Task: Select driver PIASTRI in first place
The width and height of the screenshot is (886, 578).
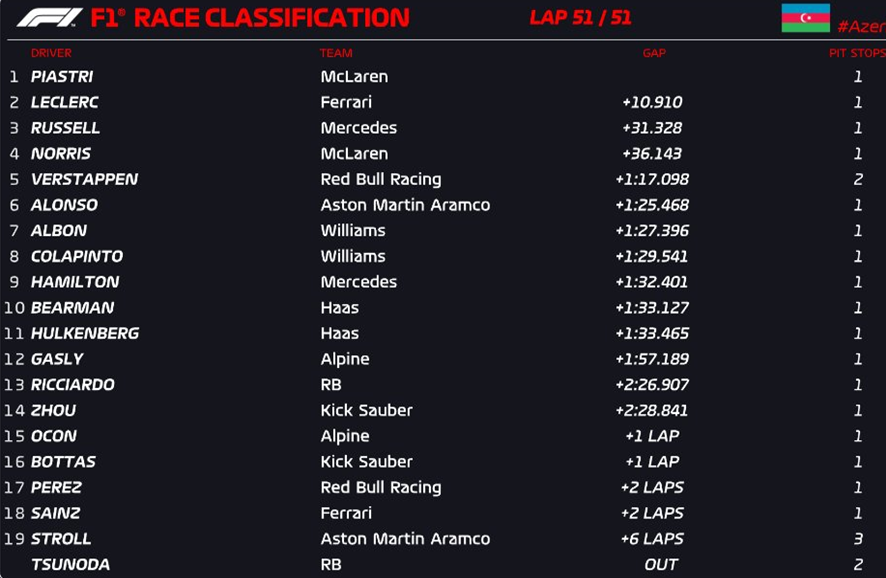Action: 62,76
